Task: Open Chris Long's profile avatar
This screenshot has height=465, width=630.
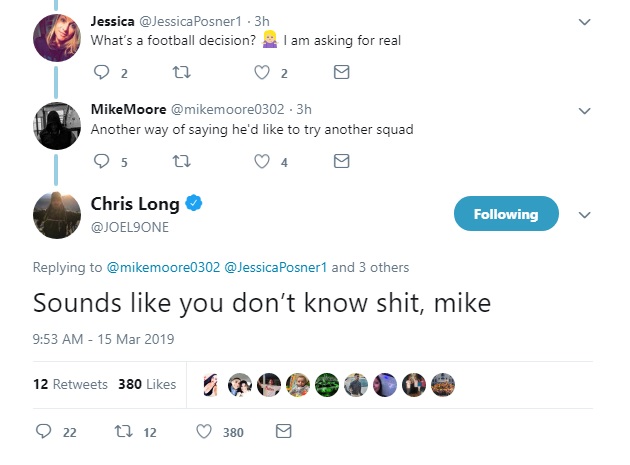Action: pyautogui.click(x=57, y=214)
